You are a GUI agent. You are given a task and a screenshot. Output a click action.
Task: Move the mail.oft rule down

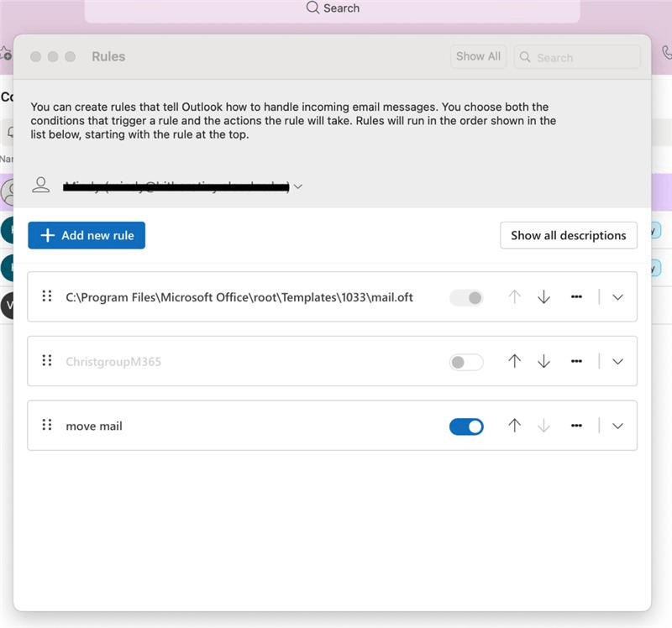(544, 296)
